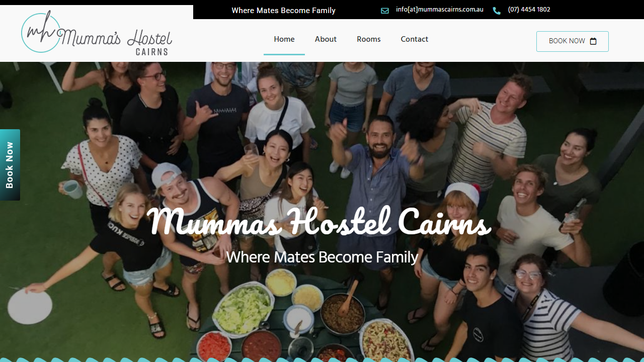The height and width of the screenshot is (362, 644).
Task: Click the calendar icon inside BOOK NOW
Action: click(593, 41)
